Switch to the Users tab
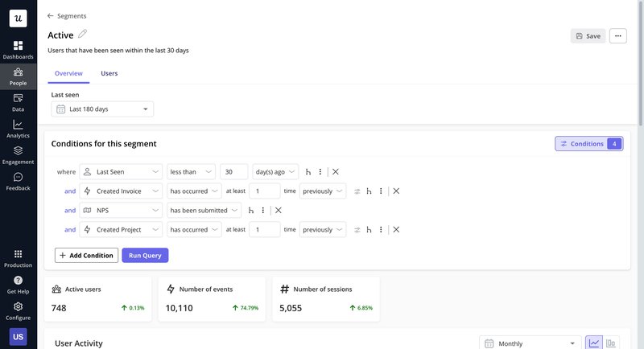Viewport: 644px width, 349px height. [109, 73]
